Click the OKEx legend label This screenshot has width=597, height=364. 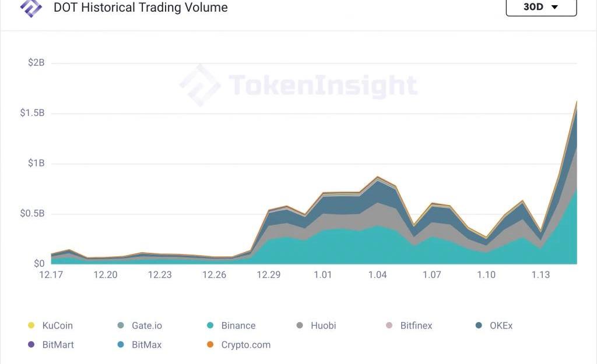click(x=501, y=326)
